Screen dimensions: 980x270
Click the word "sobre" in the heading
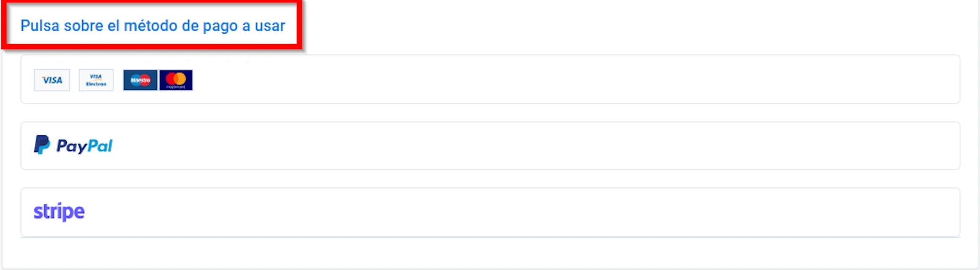(x=83, y=26)
